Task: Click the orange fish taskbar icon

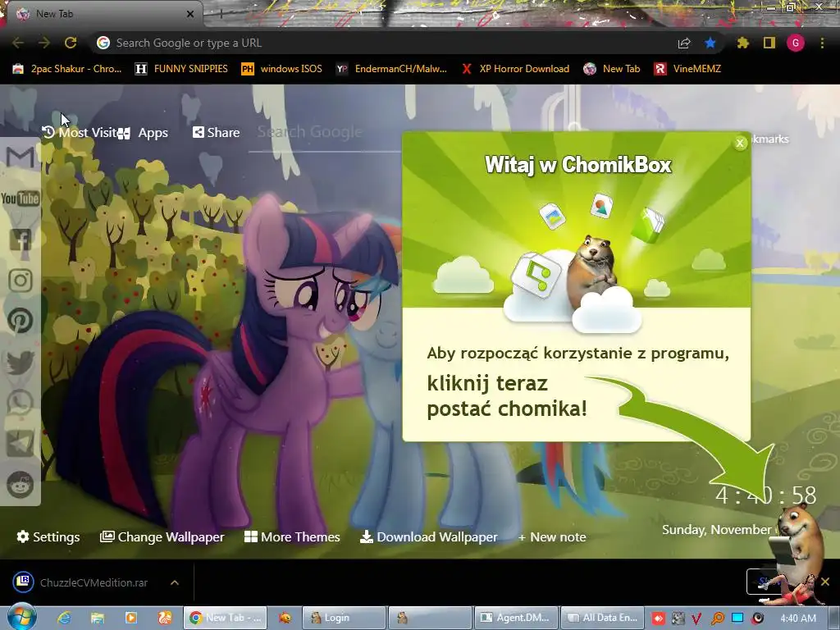Action: 285,618
